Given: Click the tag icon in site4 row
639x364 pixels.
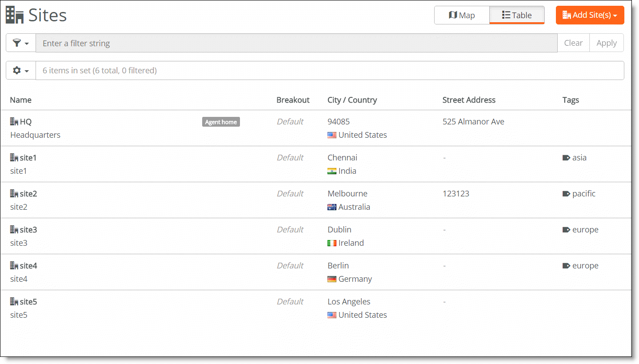Looking at the screenshot, I should (566, 265).
